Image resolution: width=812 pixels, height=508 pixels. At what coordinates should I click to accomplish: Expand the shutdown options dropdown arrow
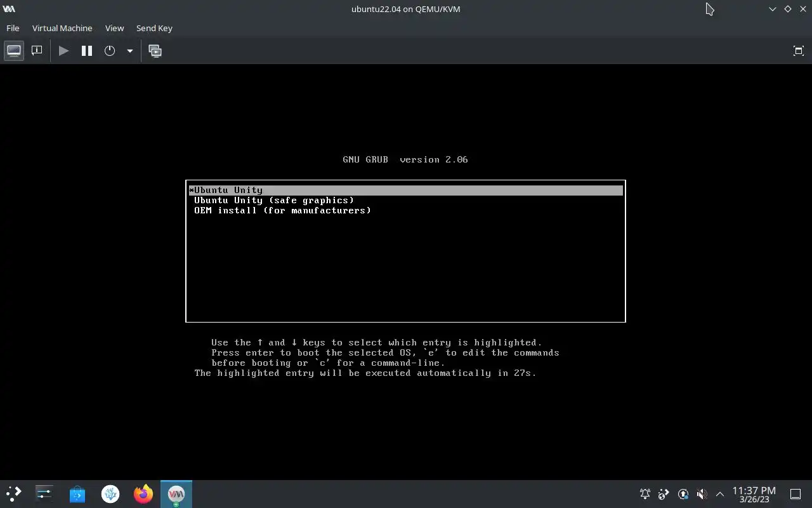point(129,51)
